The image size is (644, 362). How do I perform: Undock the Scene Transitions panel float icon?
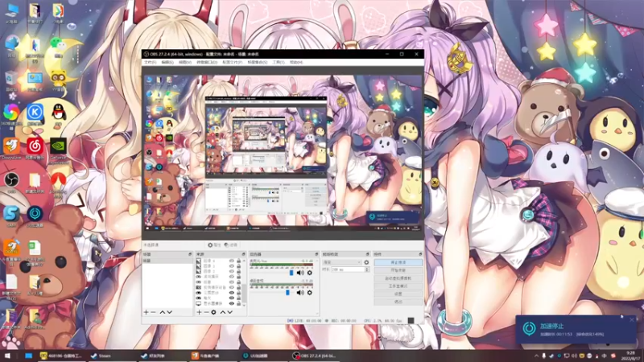368,254
